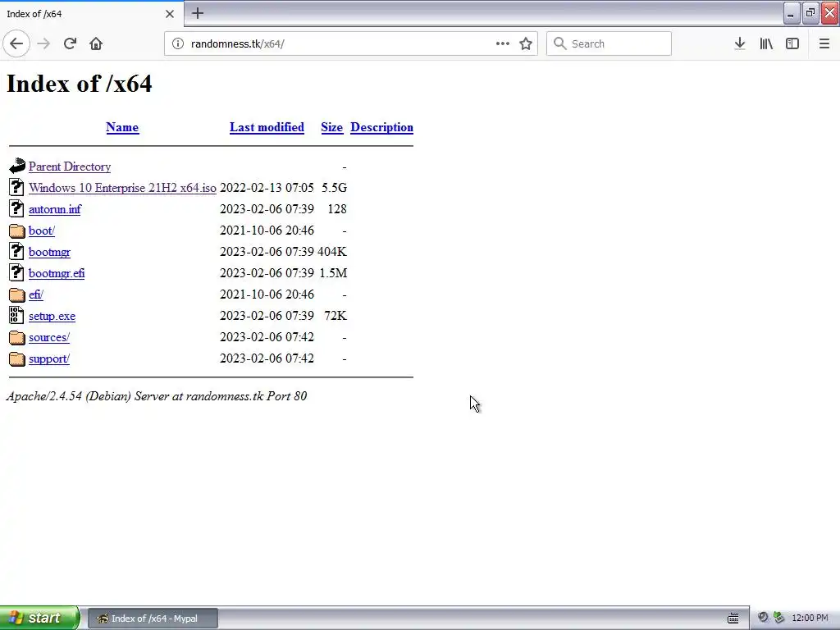840x630 pixels.
Task: Click the Index of /x64 heading
Action: click(80, 84)
